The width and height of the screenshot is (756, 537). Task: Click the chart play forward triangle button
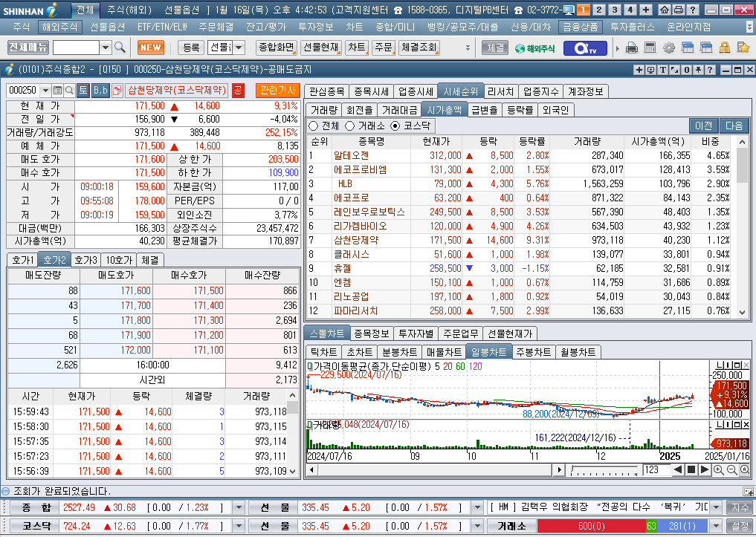pos(704,469)
